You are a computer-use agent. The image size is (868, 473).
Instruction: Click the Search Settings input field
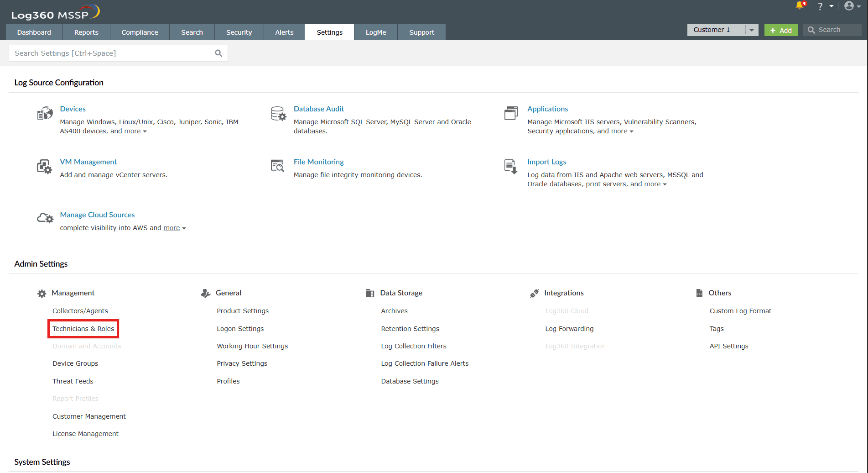click(x=118, y=53)
